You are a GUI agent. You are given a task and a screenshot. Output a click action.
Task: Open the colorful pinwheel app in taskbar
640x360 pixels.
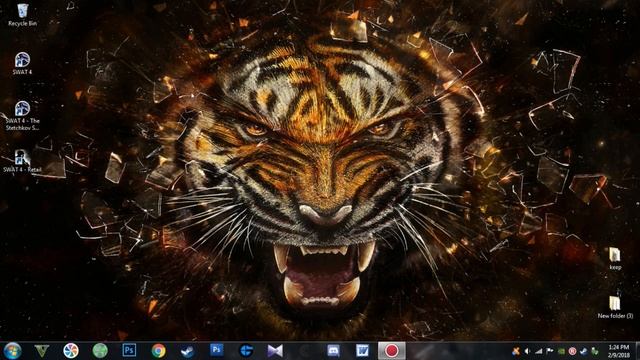click(x=71, y=351)
